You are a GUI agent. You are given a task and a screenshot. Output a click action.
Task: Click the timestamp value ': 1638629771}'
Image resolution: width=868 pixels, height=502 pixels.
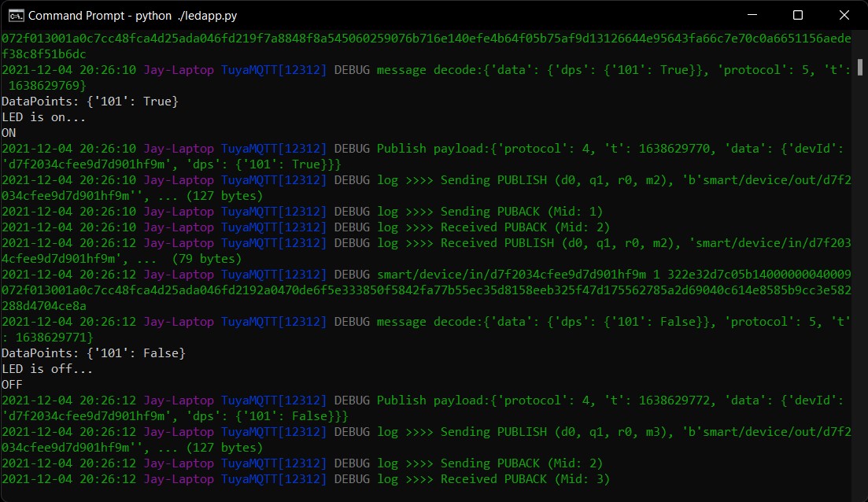coord(47,337)
